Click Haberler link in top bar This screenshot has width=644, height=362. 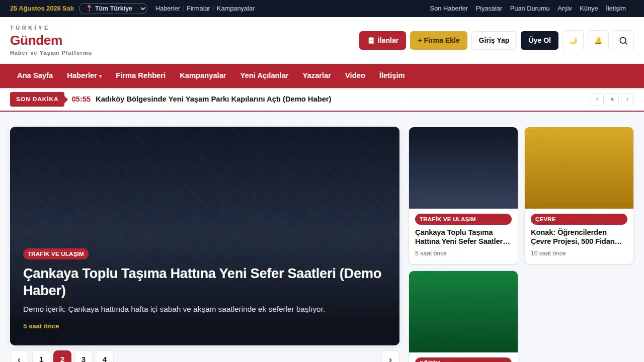168,9
